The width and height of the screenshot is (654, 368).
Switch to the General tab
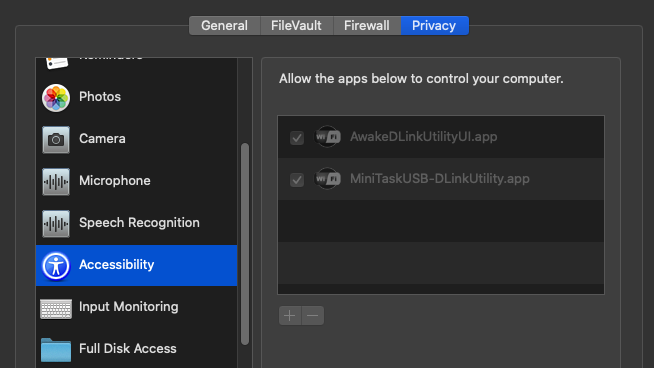pos(224,25)
